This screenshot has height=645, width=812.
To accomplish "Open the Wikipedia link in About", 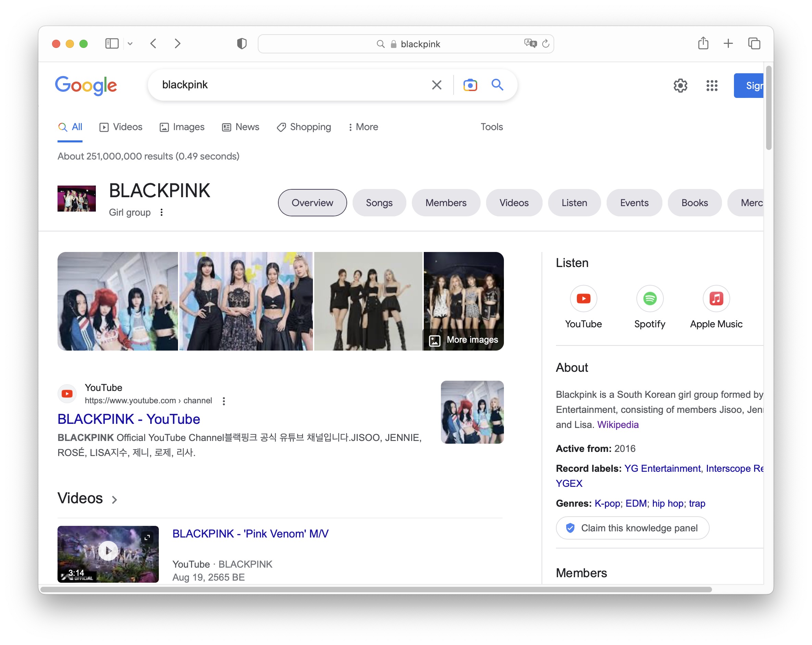I will [618, 425].
